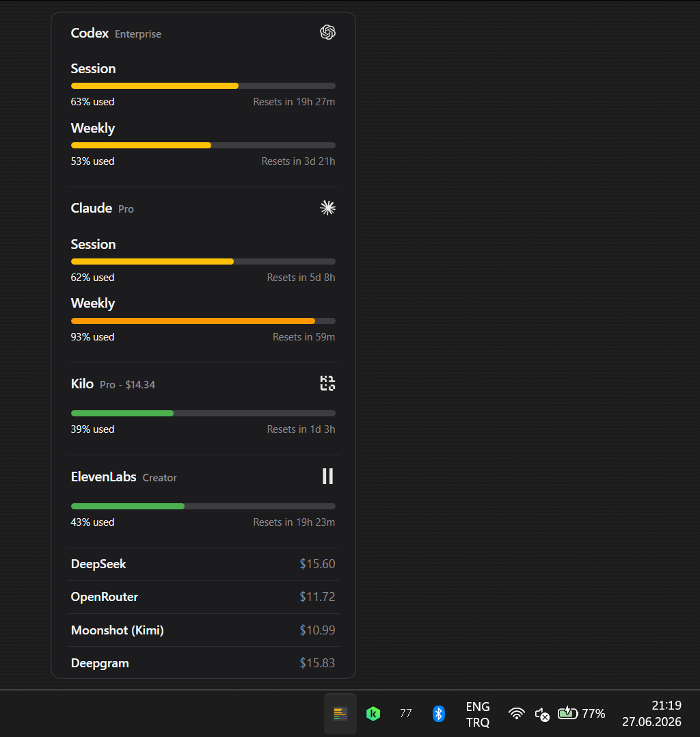Open the Bluetooth tray icon
Image resolution: width=700 pixels, height=737 pixels.
[x=439, y=714]
